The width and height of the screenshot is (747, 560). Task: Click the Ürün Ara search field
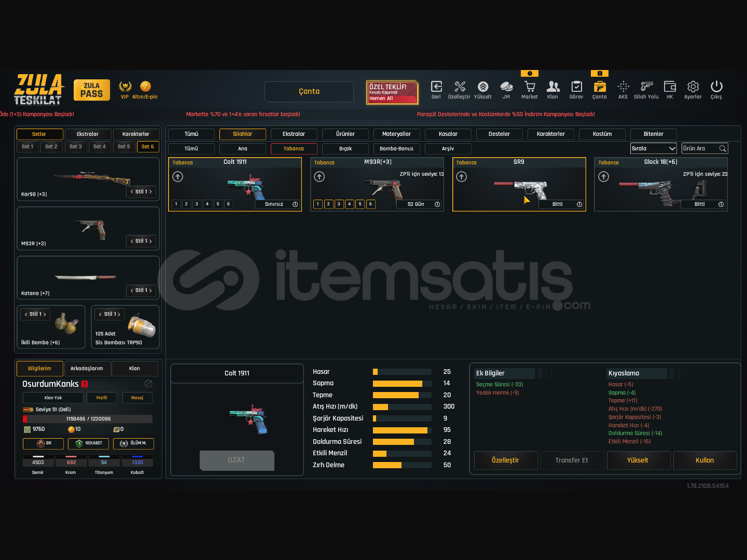(x=705, y=149)
